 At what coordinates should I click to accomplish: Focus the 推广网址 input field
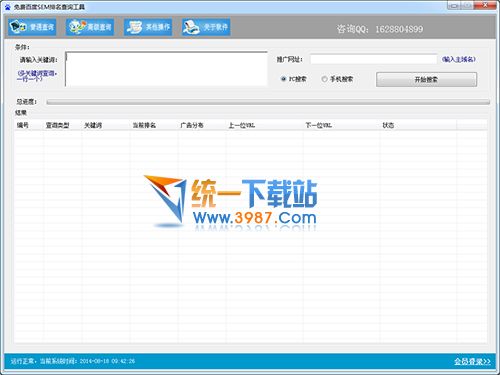pyautogui.click(x=373, y=59)
